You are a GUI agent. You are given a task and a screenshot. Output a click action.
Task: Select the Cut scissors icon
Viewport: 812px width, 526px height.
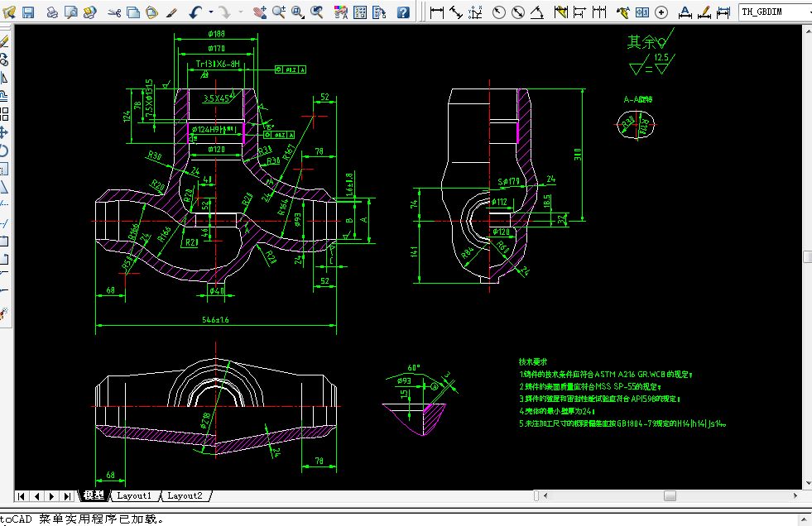[115, 12]
